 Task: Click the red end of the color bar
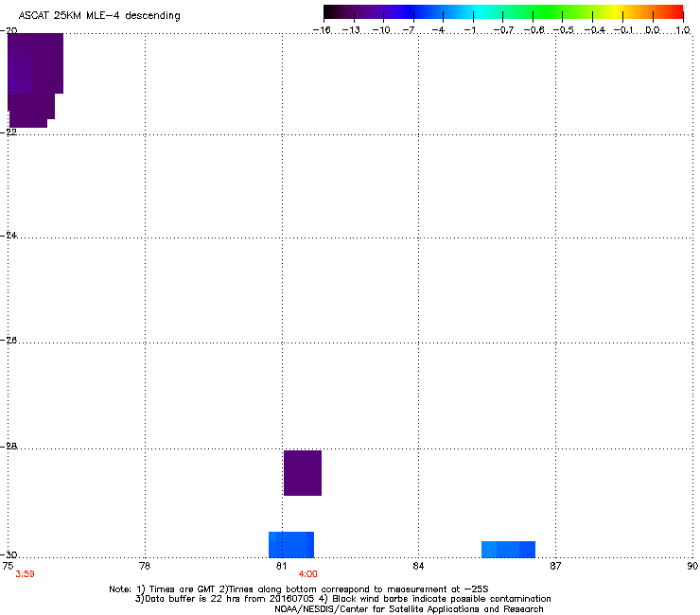tap(676, 11)
